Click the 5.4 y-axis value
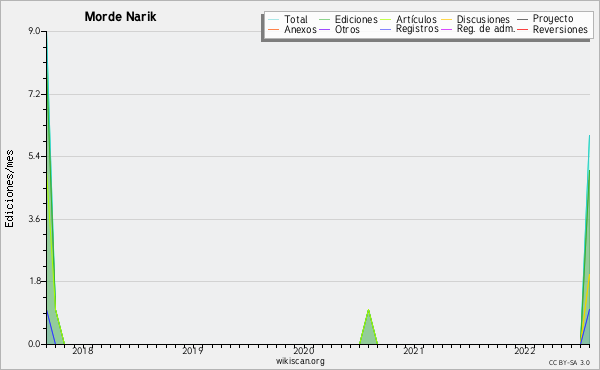600x370 pixels. tap(34, 156)
